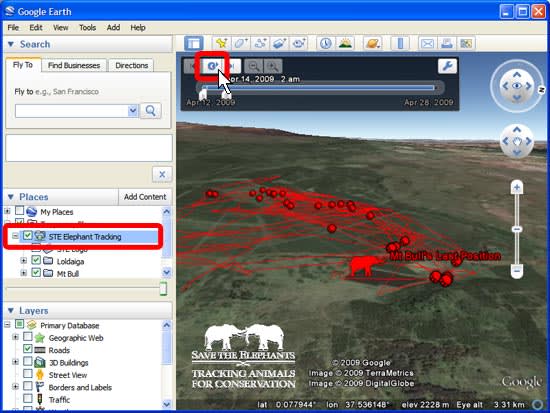Screen dimensions: 550x413
Task: Toggle Primary Database checkbox
Action: pos(19,325)
